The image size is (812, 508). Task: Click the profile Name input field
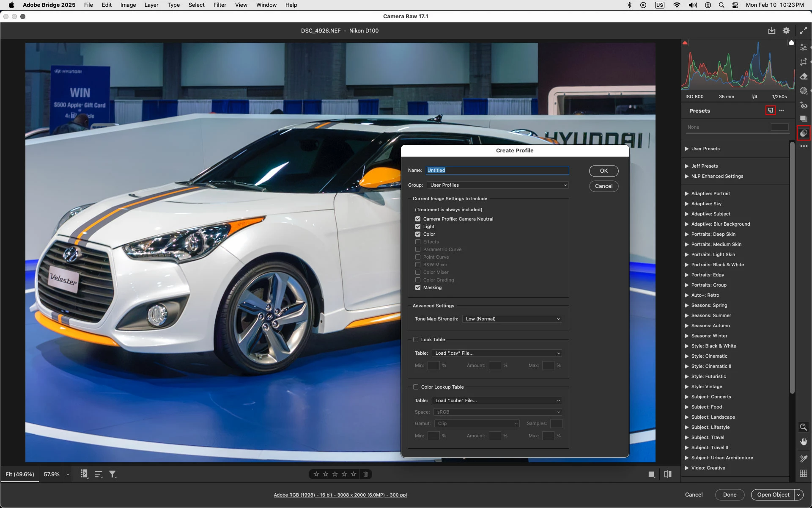(497, 170)
